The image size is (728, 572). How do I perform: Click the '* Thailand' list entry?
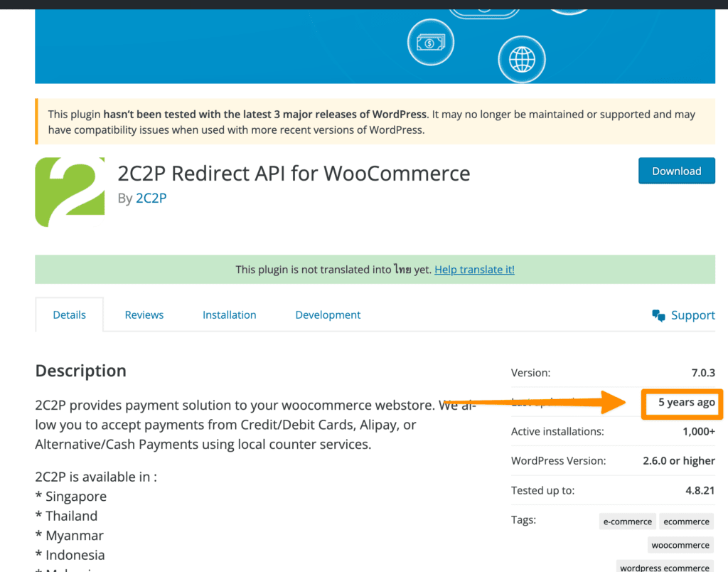(66, 516)
